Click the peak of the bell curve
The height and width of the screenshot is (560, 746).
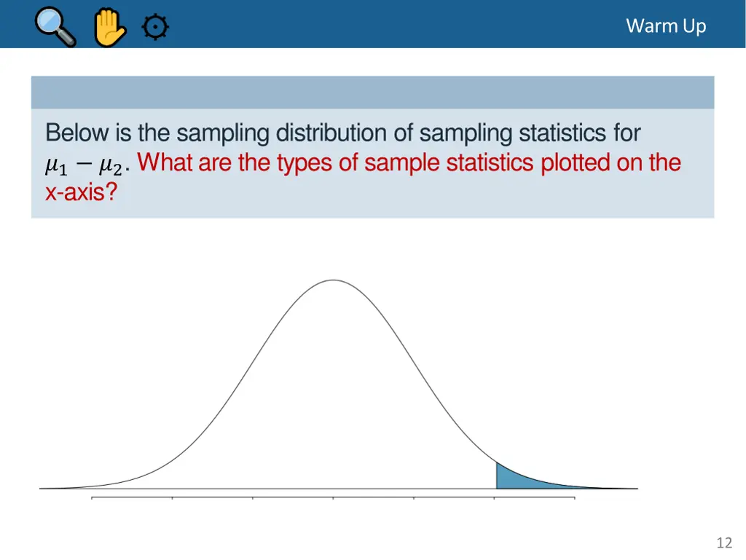click(x=333, y=280)
